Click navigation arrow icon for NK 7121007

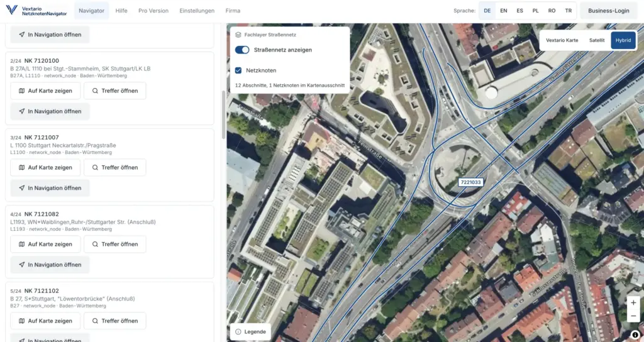coord(22,188)
